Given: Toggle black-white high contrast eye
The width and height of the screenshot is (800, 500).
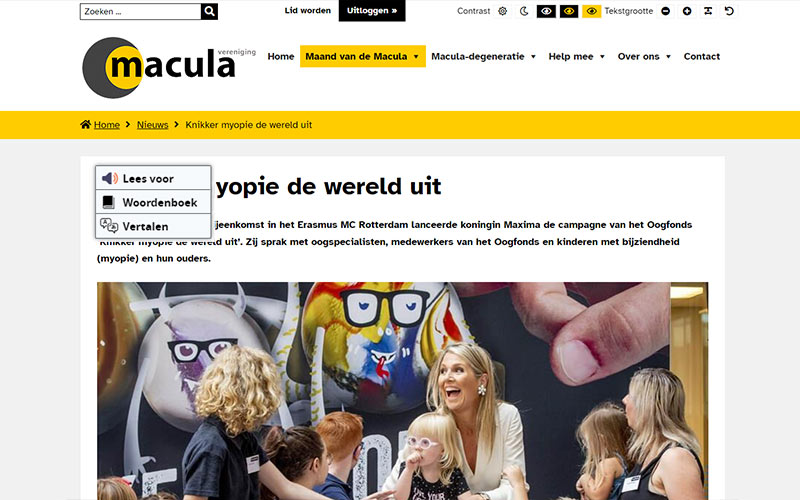Looking at the screenshot, I should click(x=546, y=11).
